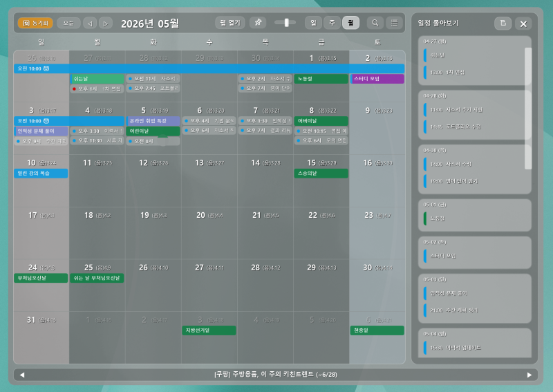Open 19:00 영어 단어 암기 in schedule panel

point(474,181)
